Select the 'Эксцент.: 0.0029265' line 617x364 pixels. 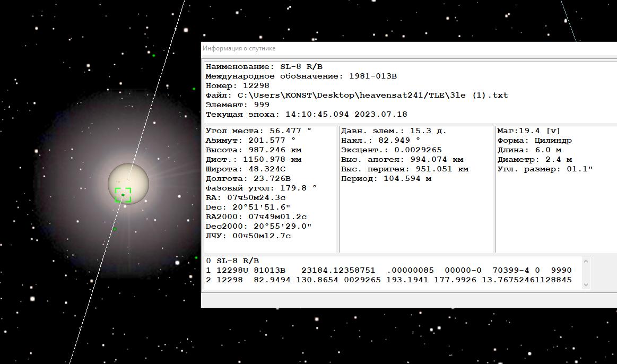click(391, 150)
